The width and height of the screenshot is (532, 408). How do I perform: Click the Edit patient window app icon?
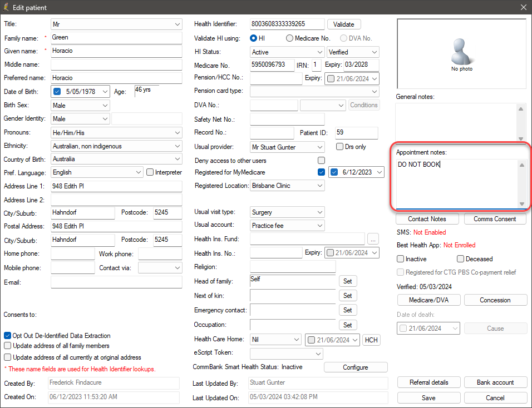click(6, 7)
